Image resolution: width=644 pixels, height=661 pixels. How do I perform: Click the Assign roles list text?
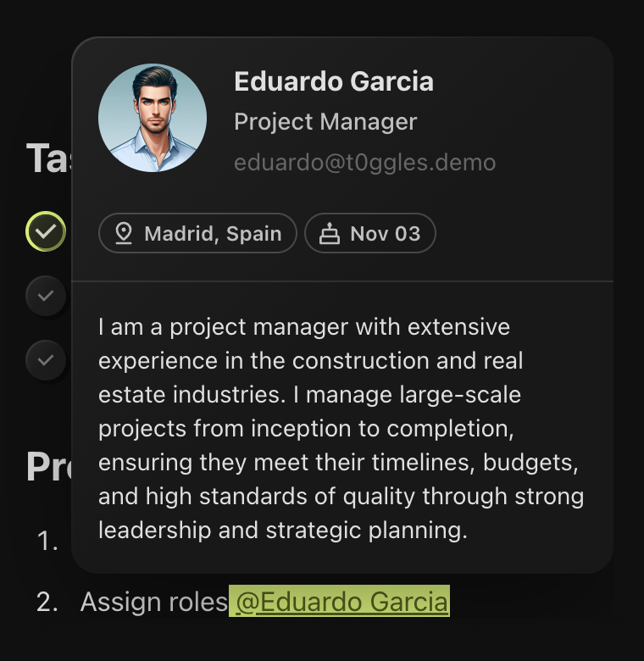(153, 602)
